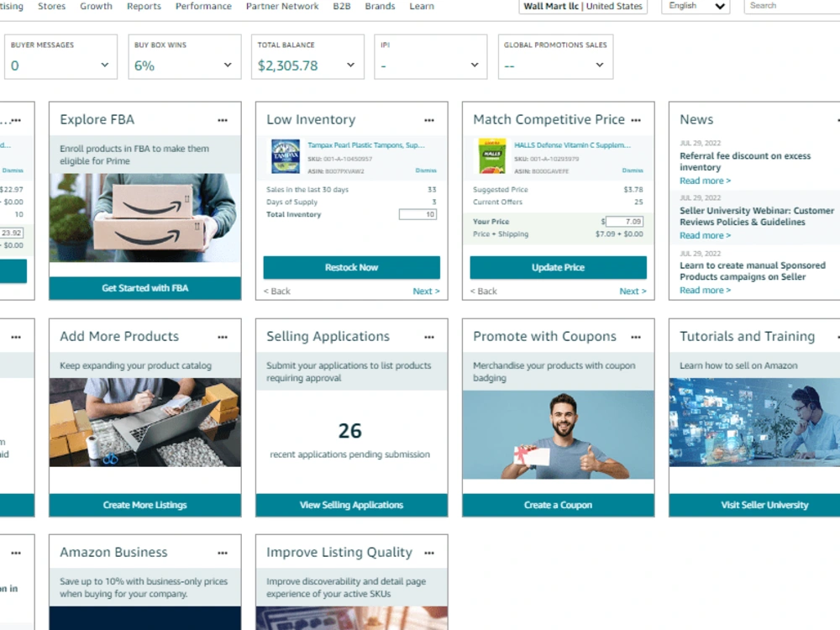
Task: Click View Selling Applications button
Action: point(351,505)
